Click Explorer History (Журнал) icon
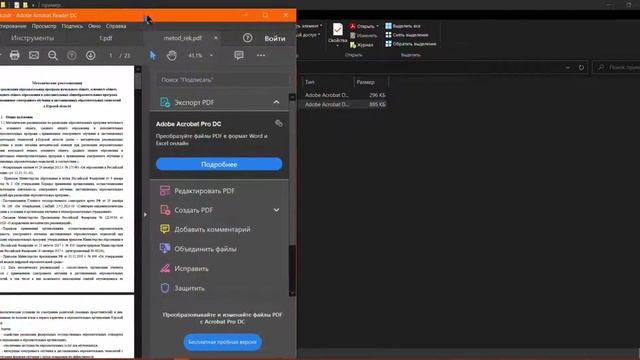The width and height of the screenshot is (640, 360). click(x=353, y=45)
